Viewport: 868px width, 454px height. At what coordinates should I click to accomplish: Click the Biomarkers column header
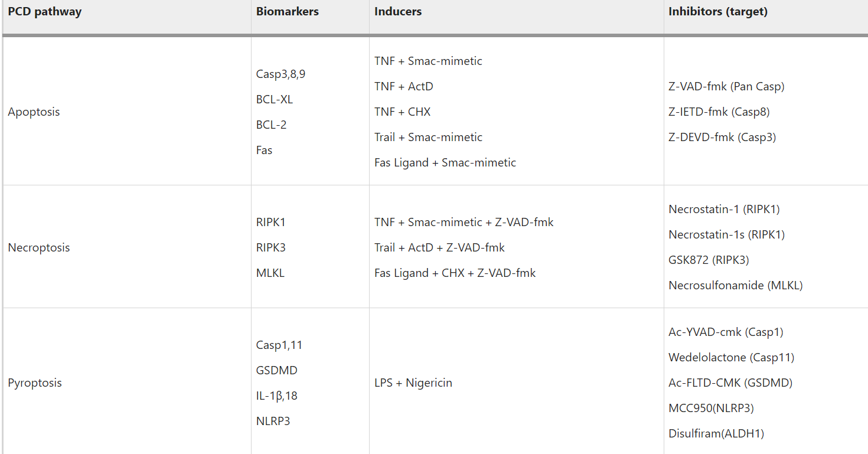coord(288,12)
